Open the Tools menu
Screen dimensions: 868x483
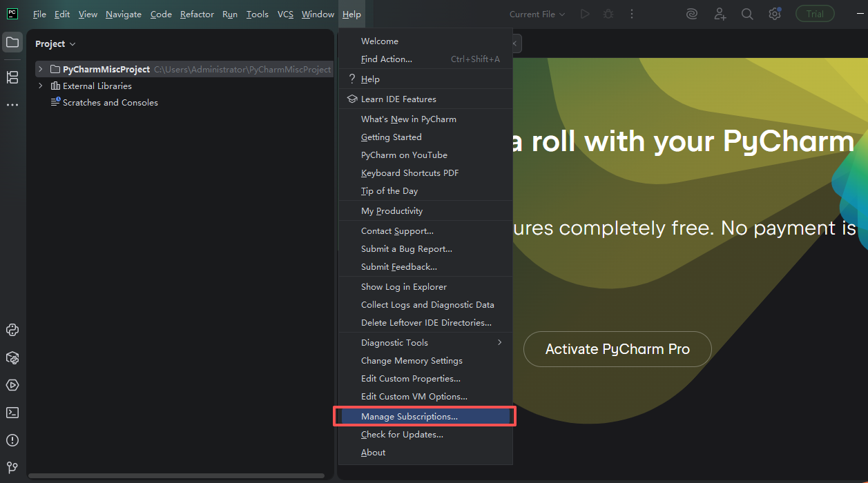pos(258,14)
